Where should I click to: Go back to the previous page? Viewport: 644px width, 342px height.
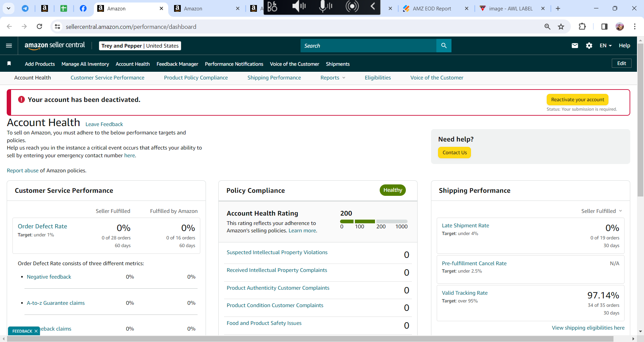pyautogui.click(x=9, y=26)
